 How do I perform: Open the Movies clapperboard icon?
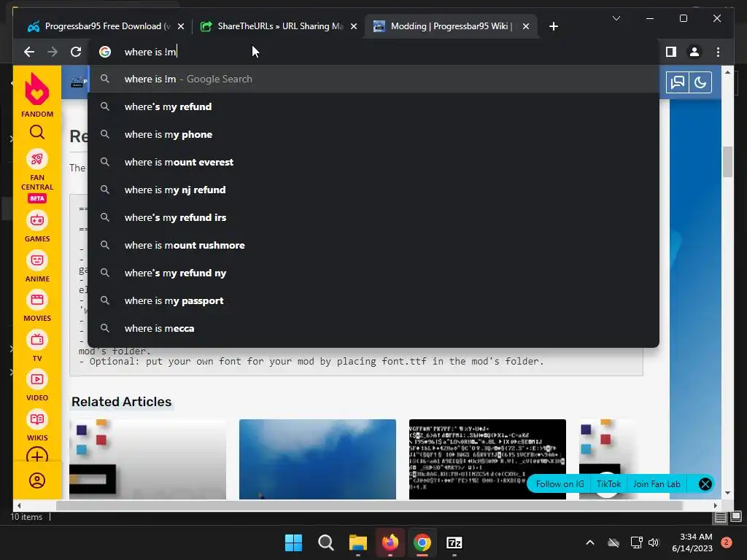[x=36, y=300]
